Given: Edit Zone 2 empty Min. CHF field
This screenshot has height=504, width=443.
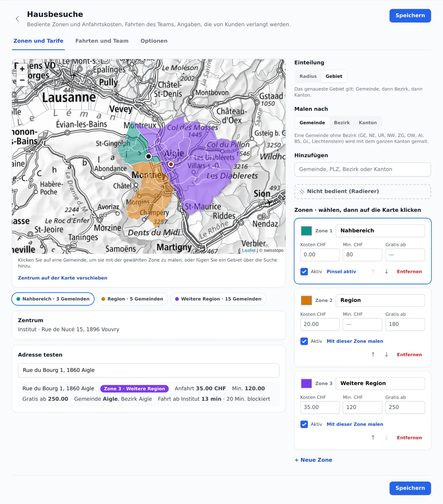Looking at the screenshot, I should coord(362,324).
